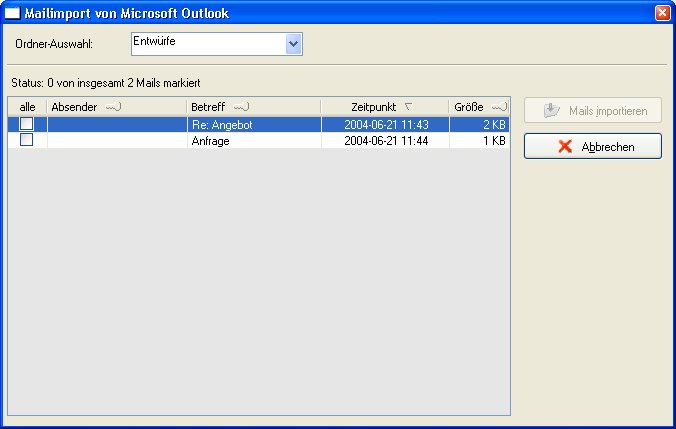676x429 pixels.
Task: Select the 'Anfrage' subject cell
Action: (x=254, y=141)
